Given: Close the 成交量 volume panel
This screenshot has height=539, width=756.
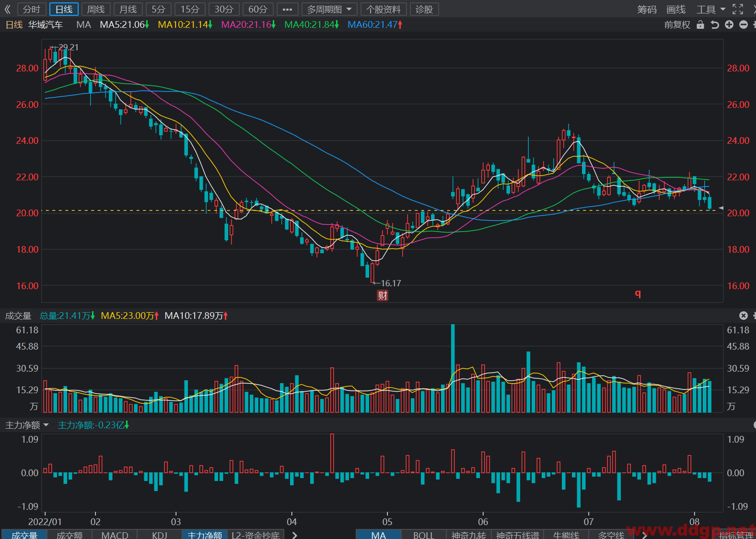Looking at the screenshot, I should (744, 315).
